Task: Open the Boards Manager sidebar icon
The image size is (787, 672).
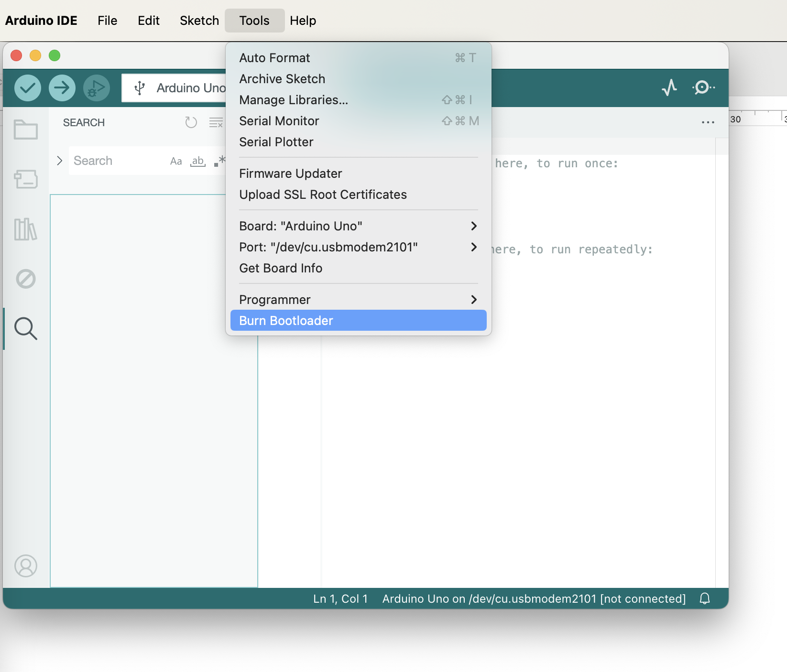Action: point(26,179)
